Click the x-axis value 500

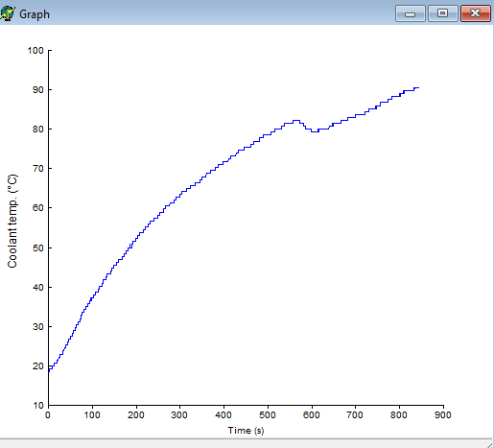click(268, 415)
